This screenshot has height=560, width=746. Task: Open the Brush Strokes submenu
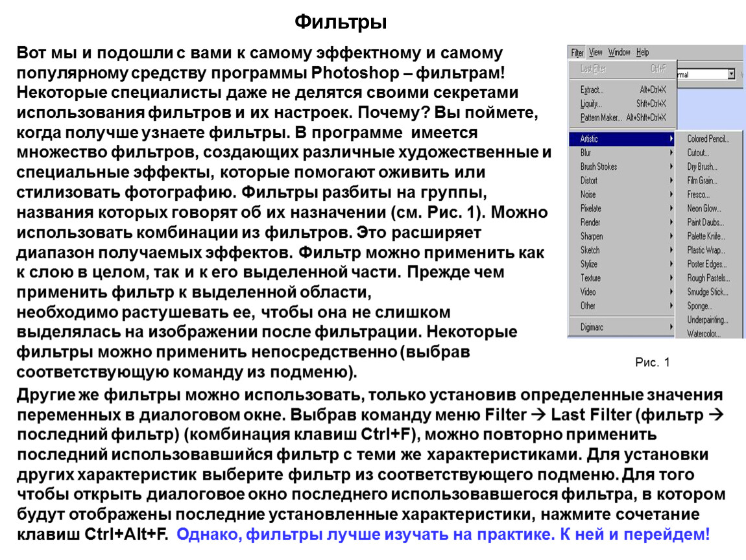tap(622, 167)
